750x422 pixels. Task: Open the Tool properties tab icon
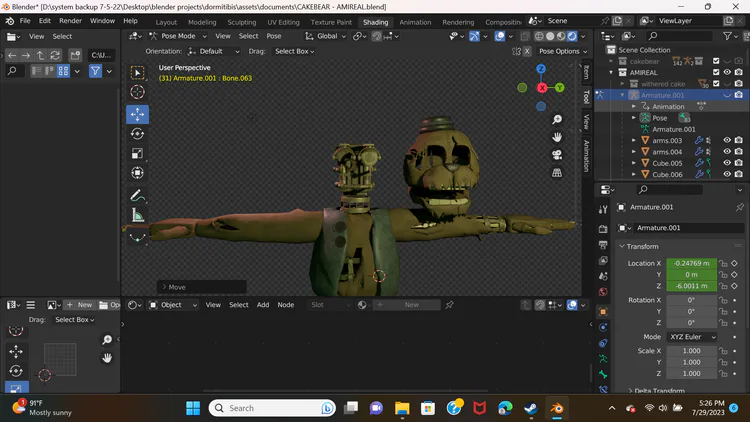click(x=603, y=210)
